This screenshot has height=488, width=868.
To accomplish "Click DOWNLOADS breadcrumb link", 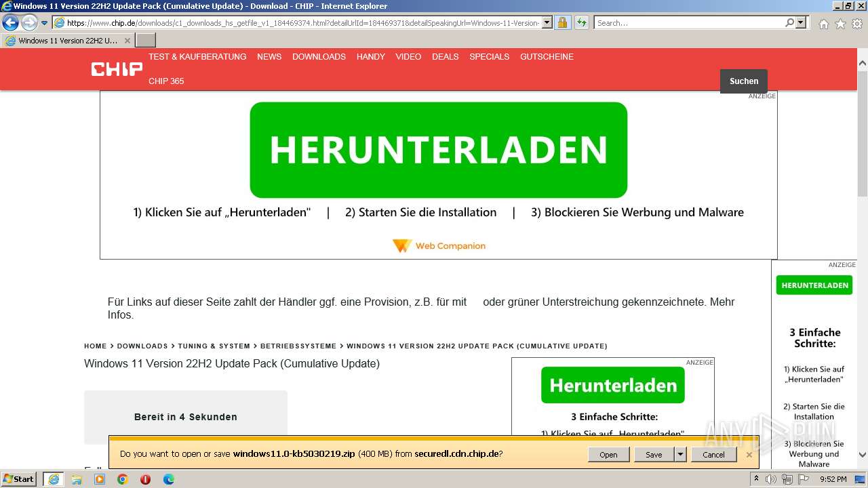I will point(142,346).
